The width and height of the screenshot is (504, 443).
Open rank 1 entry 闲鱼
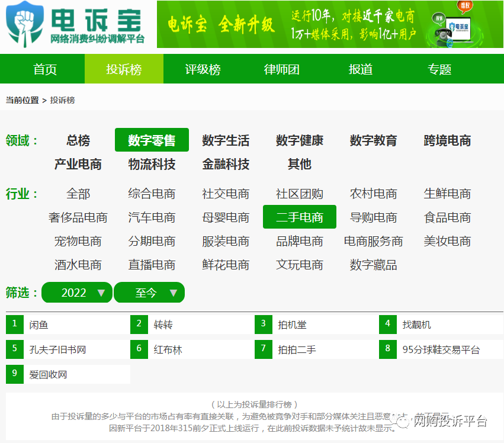68,325
